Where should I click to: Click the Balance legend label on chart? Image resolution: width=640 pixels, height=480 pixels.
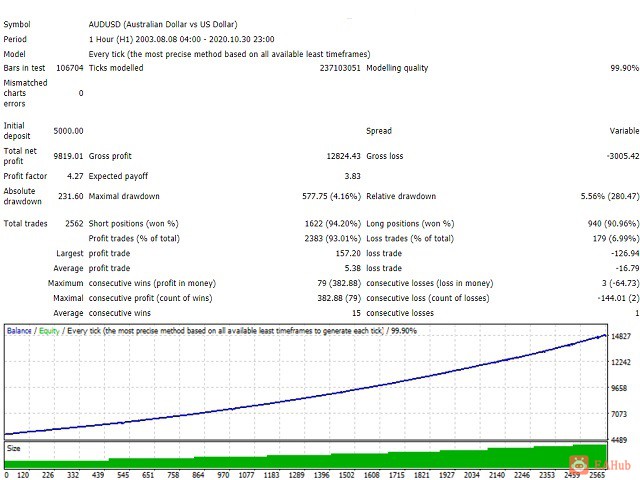[x=19, y=331]
